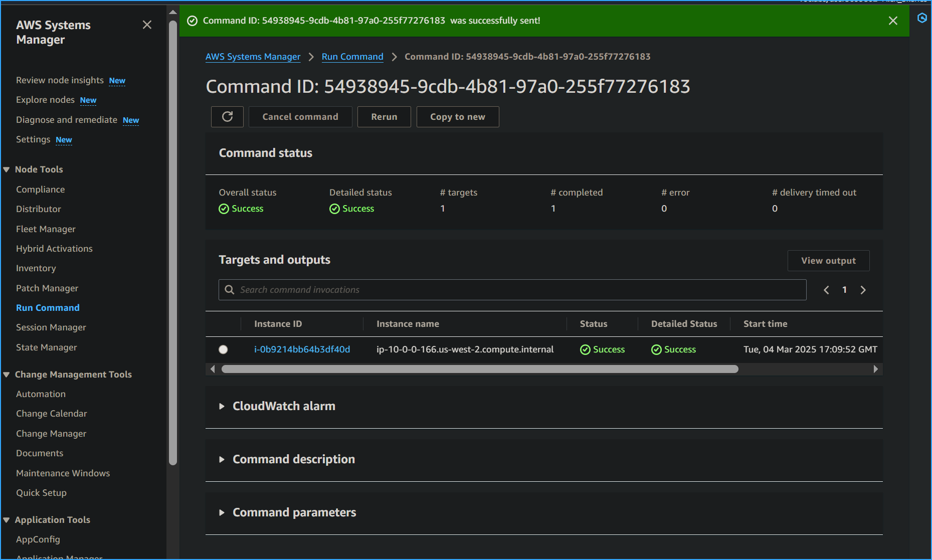Close the AWS Systems Manager sidebar panel
The width and height of the screenshot is (932, 560).
147,24
